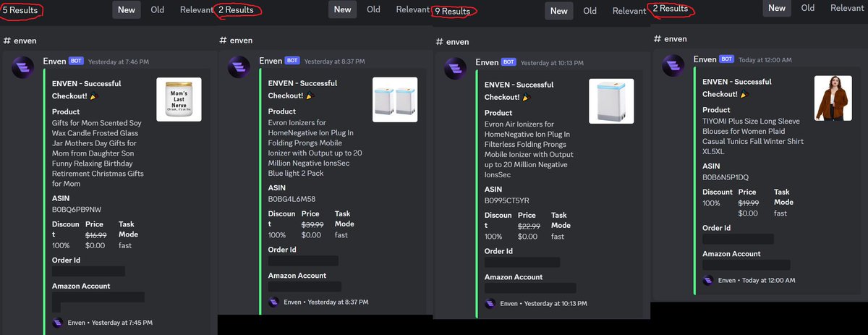868x335 pixels.
Task: Click the BOT badge on the 10:13 PM message
Action: [509, 63]
